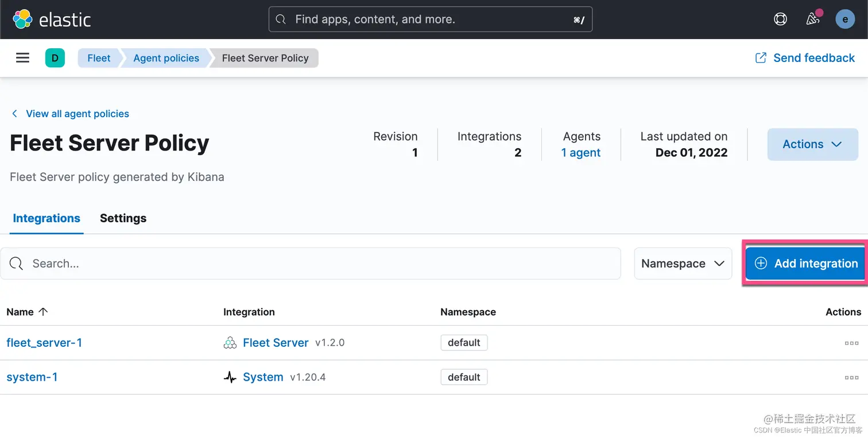This screenshot has width=868, height=437.
Task: Click the Add integration button
Action: point(805,264)
